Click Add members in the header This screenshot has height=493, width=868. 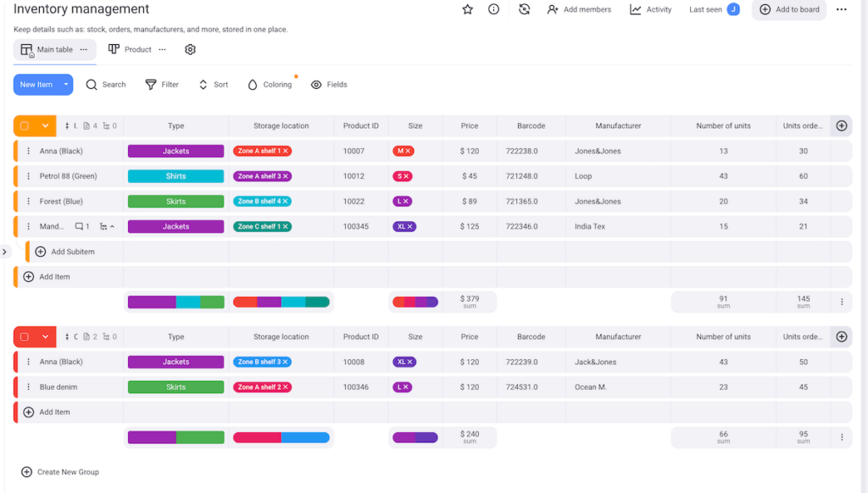[580, 9]
